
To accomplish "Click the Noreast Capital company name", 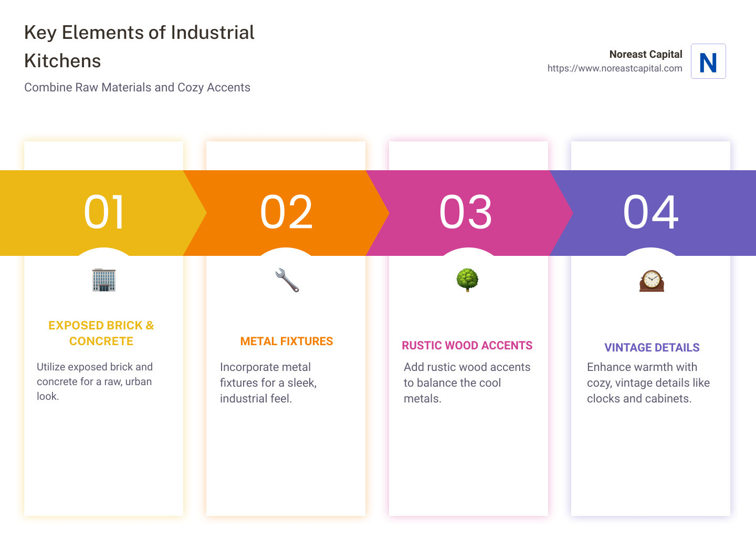I will tap(646, 54).
